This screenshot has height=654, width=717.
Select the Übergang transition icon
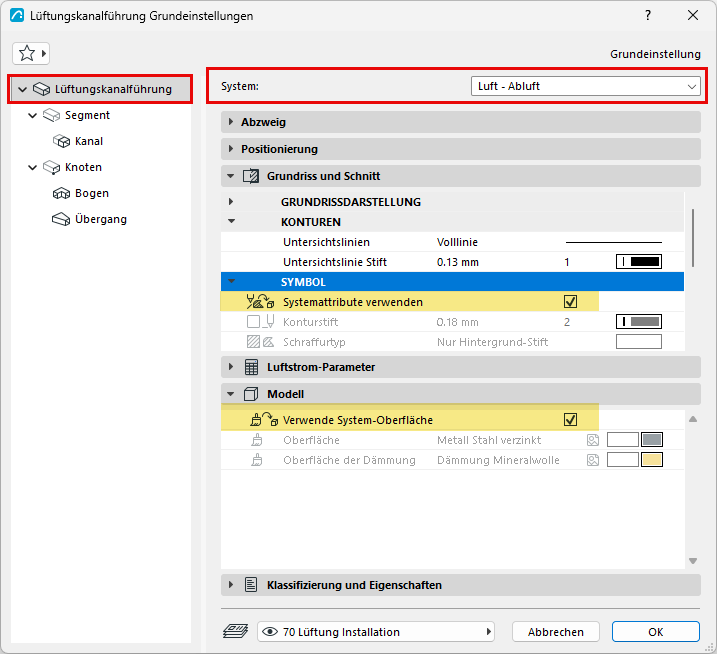coord(61,220)
